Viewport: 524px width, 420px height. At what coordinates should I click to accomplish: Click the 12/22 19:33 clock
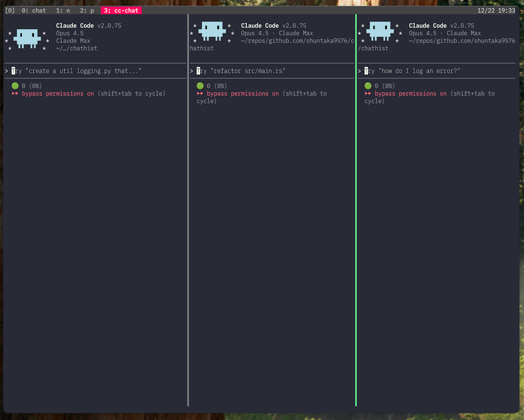pos(496,10)
